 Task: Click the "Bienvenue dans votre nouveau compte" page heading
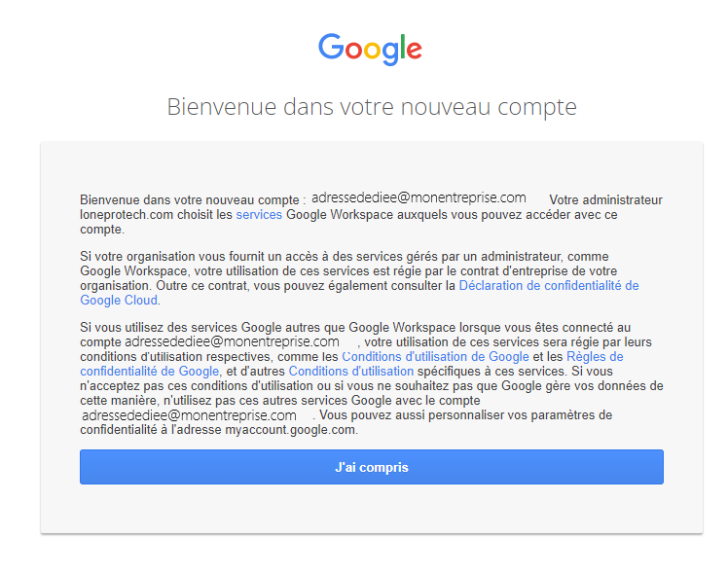click(372, 107)
